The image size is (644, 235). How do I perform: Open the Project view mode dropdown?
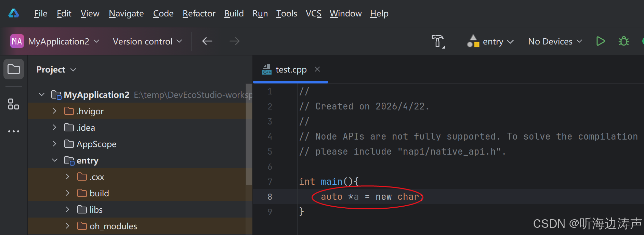56,69
